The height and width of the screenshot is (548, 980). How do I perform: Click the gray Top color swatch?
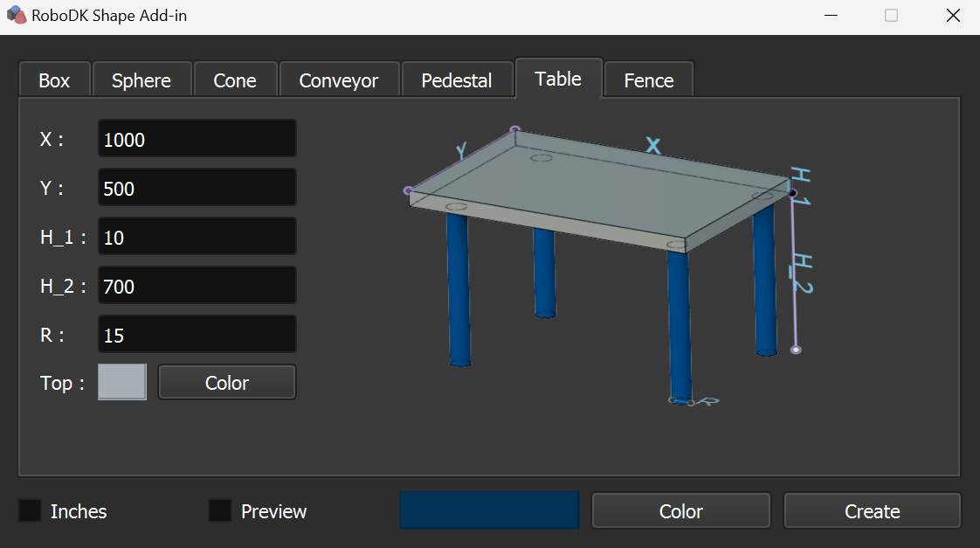[x=122, y=383]
